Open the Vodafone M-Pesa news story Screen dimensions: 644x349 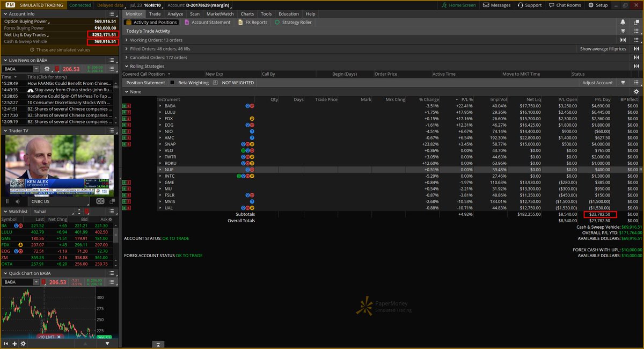coord(68,96)
